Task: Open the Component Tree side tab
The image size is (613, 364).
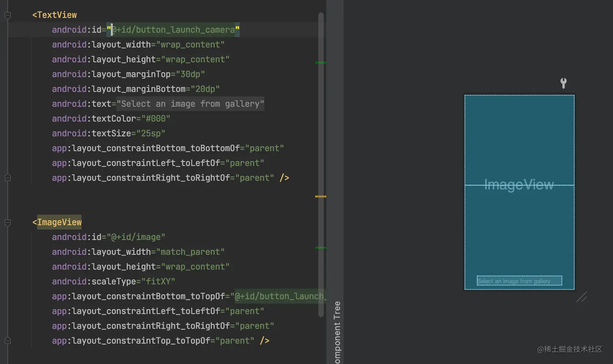Action: [337, 332]
